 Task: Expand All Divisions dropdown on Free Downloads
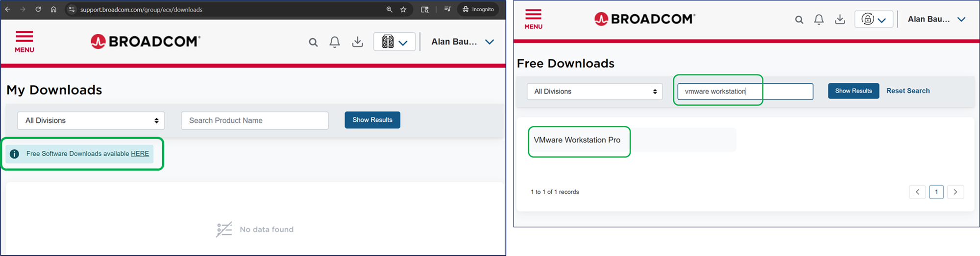point(594,92)
